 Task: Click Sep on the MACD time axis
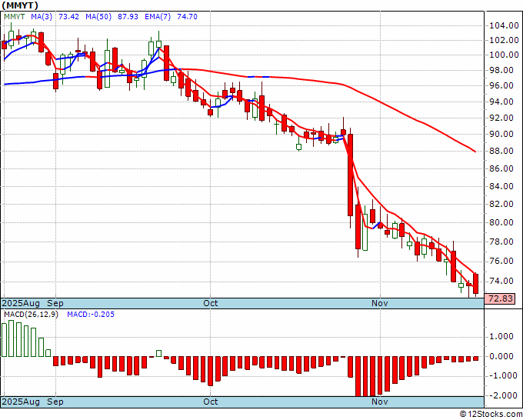tap(55, 402)
